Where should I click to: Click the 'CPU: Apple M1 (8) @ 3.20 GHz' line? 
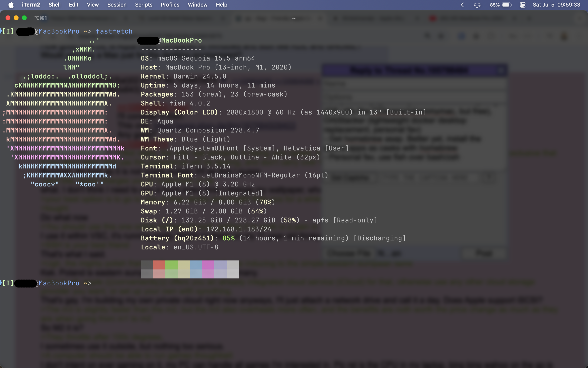(198, 184)
